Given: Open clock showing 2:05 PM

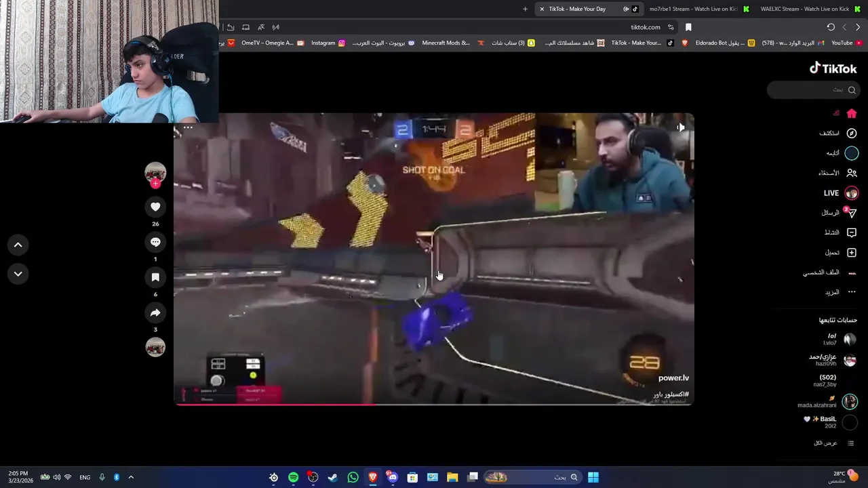Looking at the screenshot, I should click(x=19, y=477).
